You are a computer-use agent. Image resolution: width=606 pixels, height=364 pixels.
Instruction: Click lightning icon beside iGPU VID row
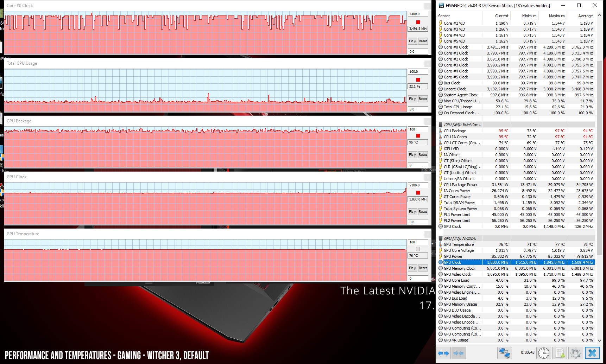[x=441, y=149]
